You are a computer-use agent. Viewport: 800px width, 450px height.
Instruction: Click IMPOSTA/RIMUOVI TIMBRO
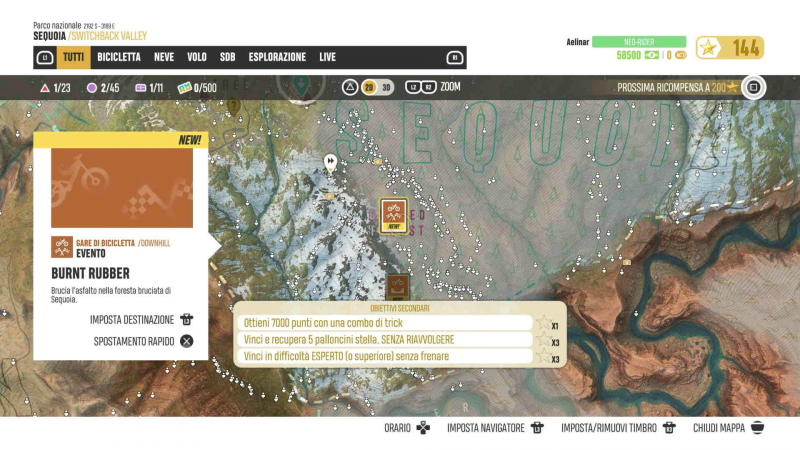tap(609, 428)
